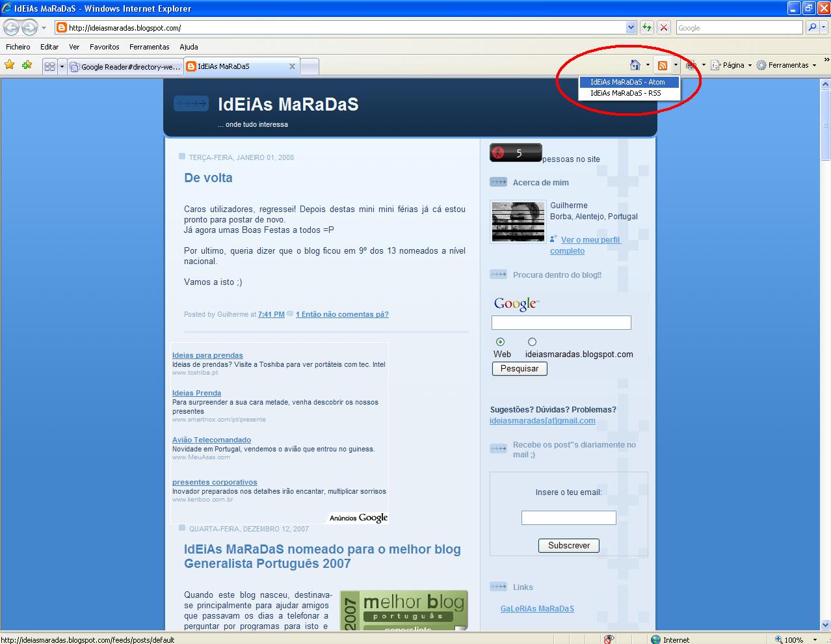Click the 7:41 PM post permalink
Image resolution: width=831 pixels, height=644 pixels.
pyautogui.click(x=271, y=314)
